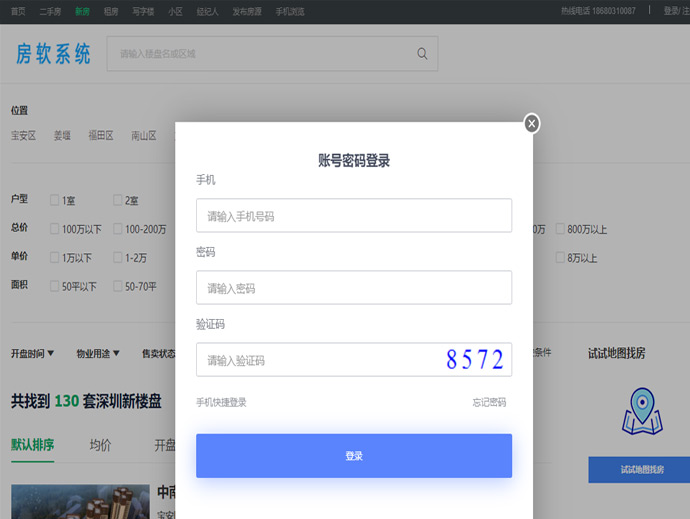Viewport: 690px width, 519px height.
Task: Select the 默认排序 sort tab
Action: [33, 445]
